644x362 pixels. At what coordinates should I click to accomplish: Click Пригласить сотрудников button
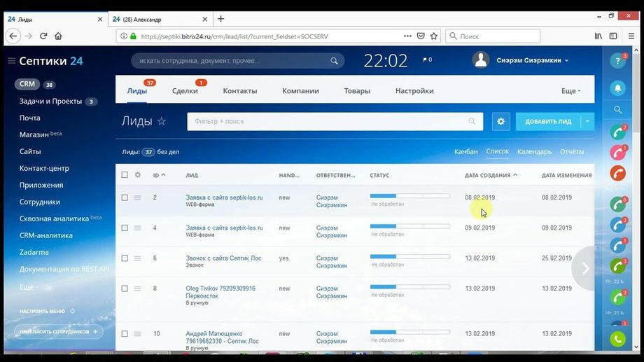(x=58, y=332)
